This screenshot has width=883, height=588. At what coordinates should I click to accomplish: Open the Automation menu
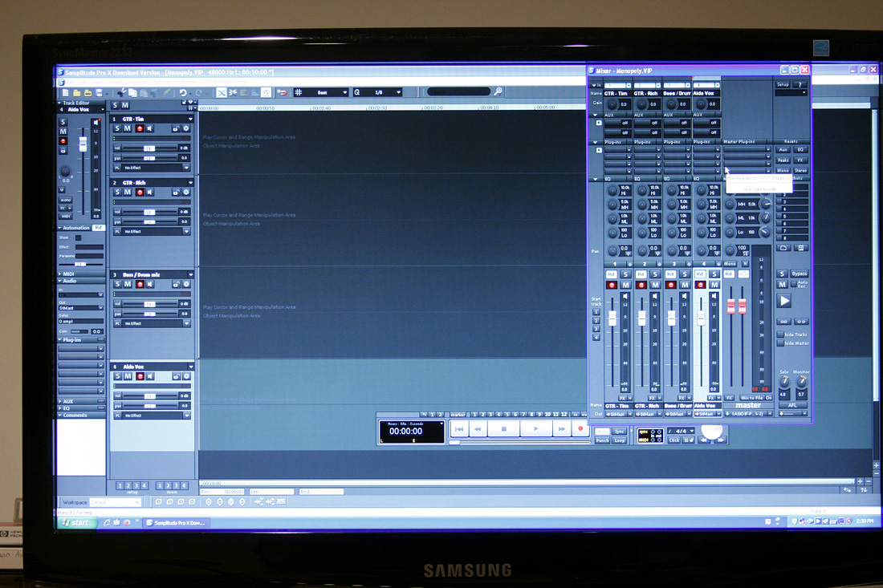(x=164, y=82)
